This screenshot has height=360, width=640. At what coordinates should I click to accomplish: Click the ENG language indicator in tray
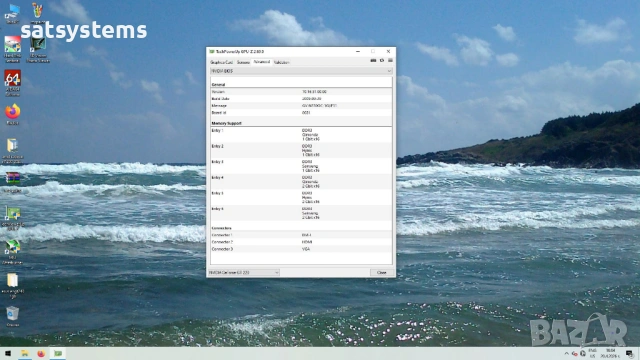click(592, 353)
